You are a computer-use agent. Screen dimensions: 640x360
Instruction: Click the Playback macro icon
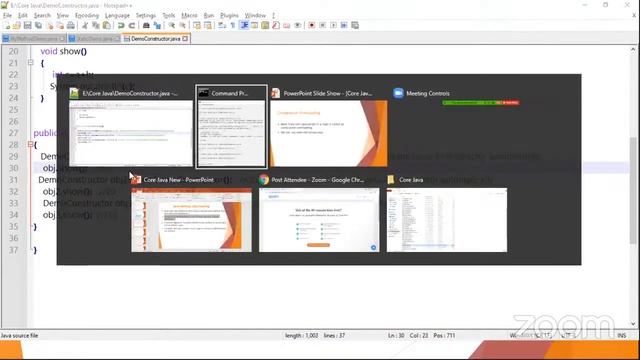point(333,25)
